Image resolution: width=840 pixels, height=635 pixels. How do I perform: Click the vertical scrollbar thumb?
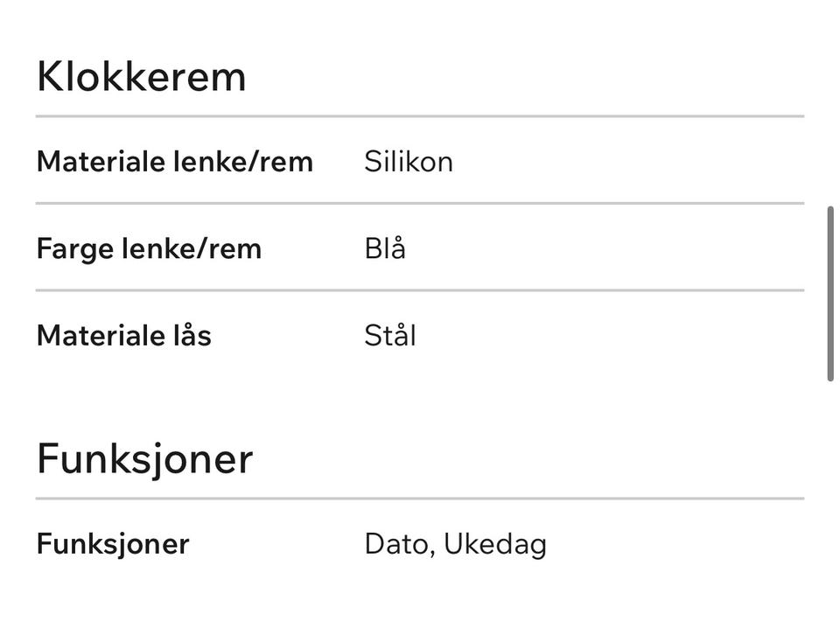(x=830, y=293)
